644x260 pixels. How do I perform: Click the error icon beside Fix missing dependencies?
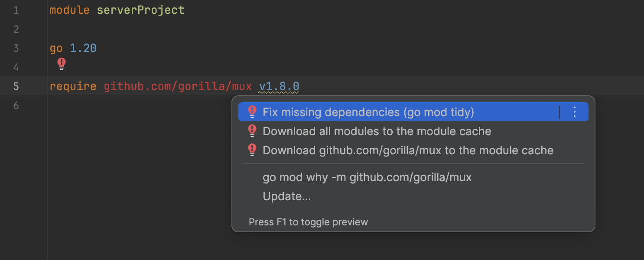click(x=252, y=112)
